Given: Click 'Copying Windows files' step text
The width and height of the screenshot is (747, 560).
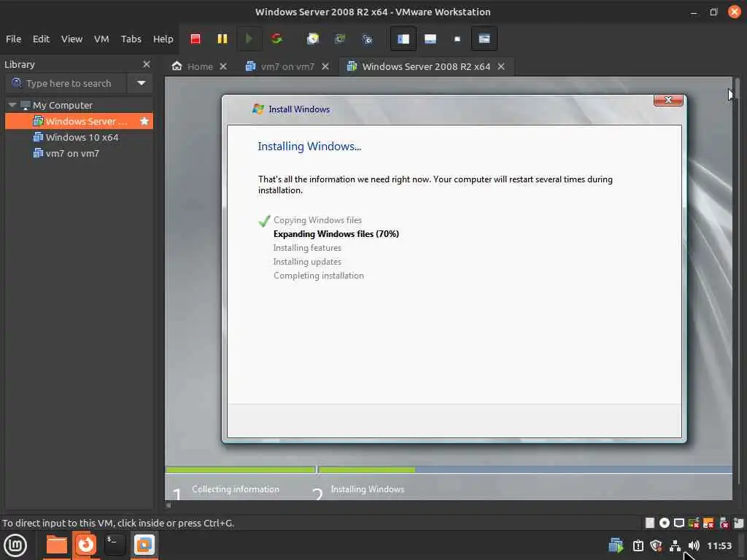Looking at the screenshot, I should pos(317,220).
